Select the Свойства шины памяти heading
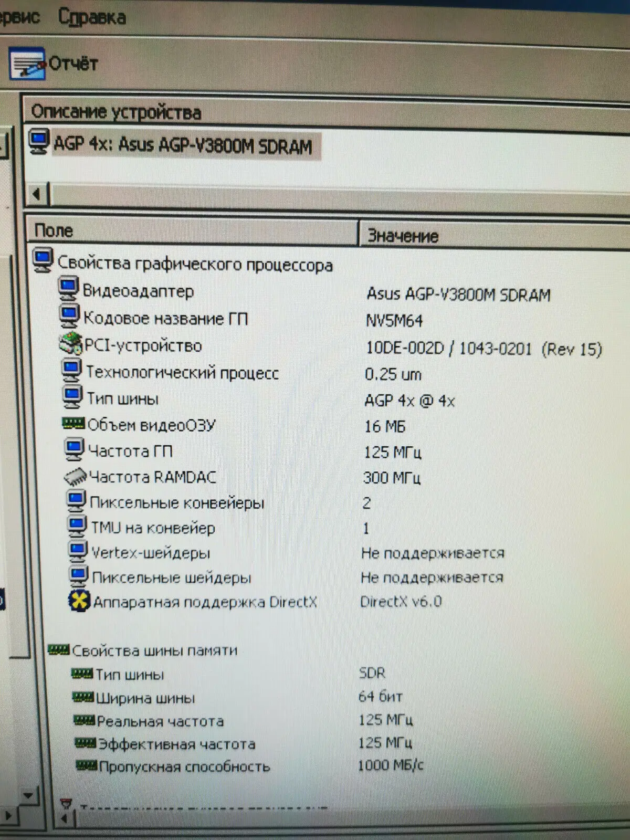Viewport: 630px width, 840px height. tap(154, 651)
